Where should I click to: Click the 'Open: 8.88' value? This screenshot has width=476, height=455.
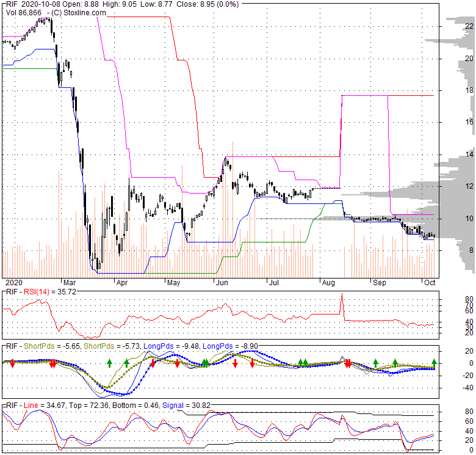tap(79, 4)
